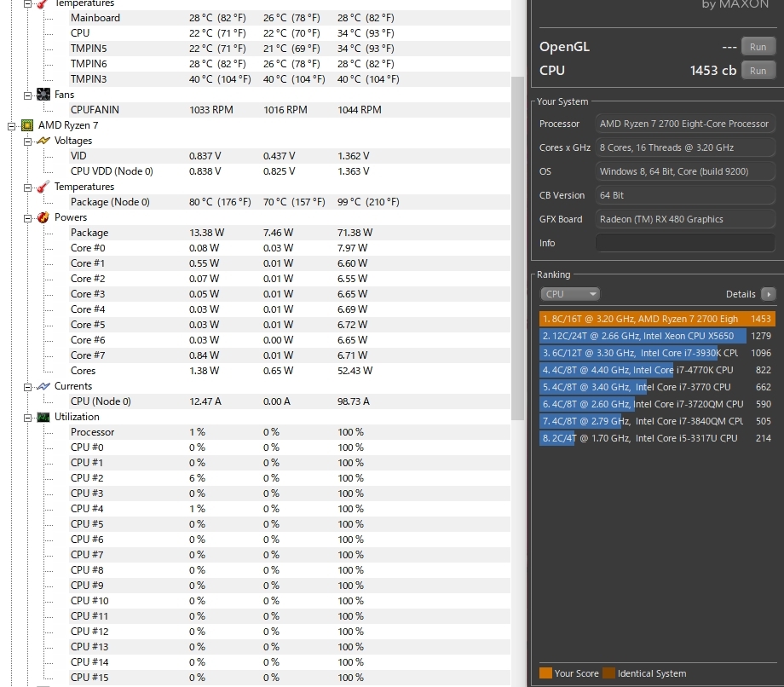Click the Identical System color swatch
The width and height of the screenshot is (784, 687).
click(x=609, y=673)
